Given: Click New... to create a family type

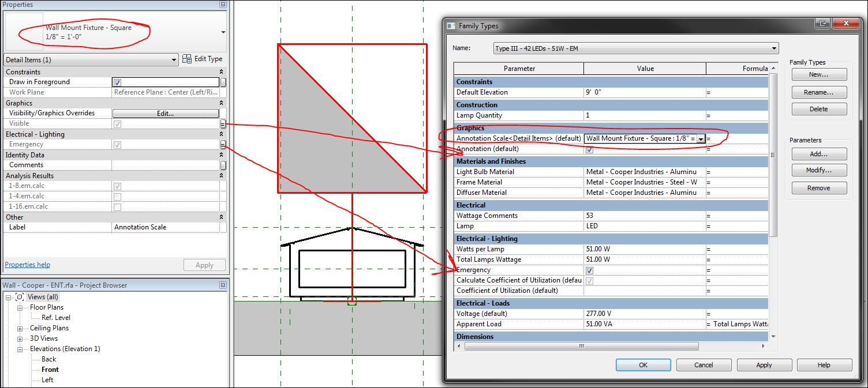Looking at the screenshot, I should (819, 74).
